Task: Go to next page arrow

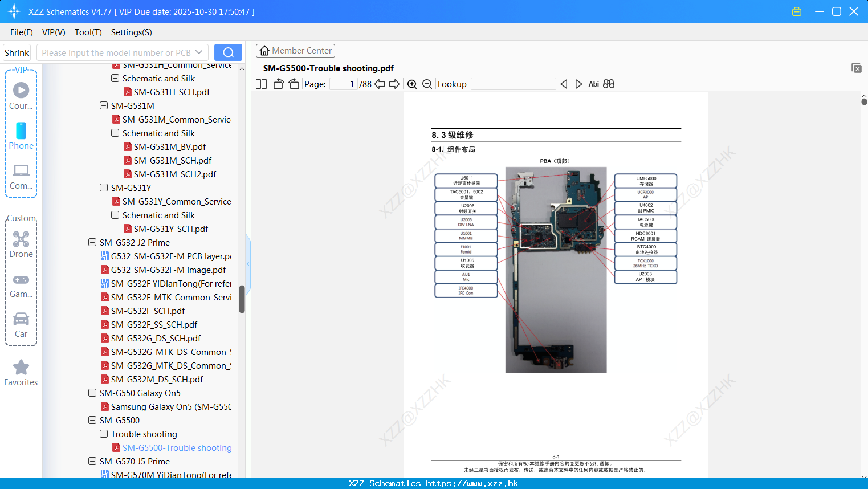Action: click(394, 84)
